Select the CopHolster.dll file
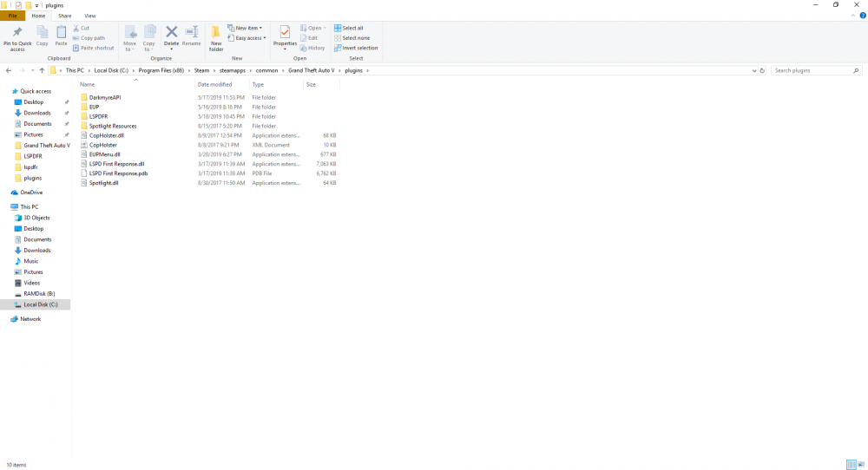The height and width of the screenshot is (470, 868). [x=107, y=135]
